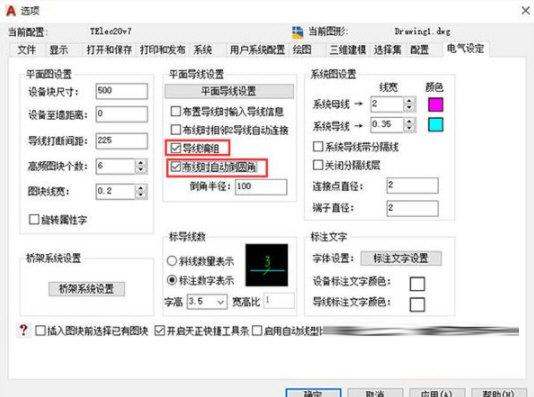
Task: Click the 导线打断间距 input field
Action: 122,141
